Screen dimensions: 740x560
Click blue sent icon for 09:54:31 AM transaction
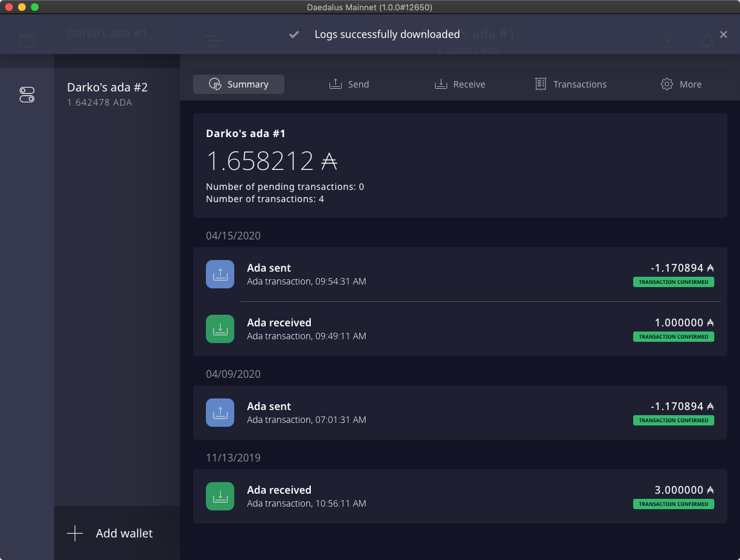pos(220,274)
